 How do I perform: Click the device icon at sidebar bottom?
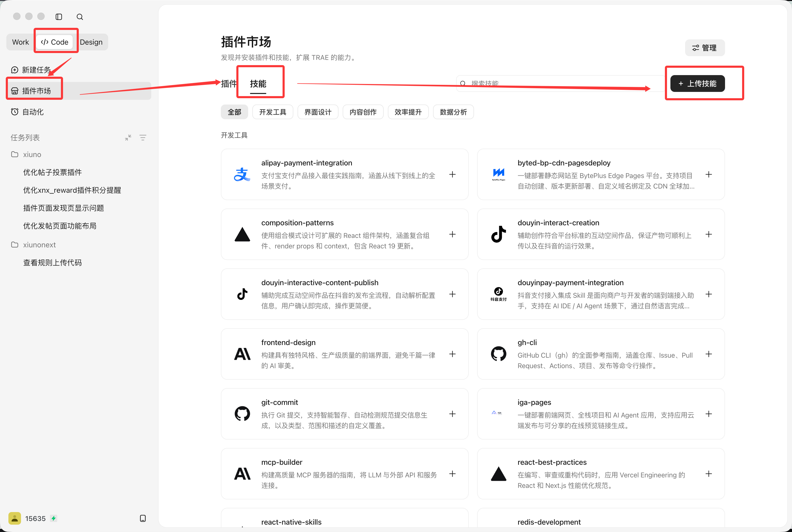(x=143, y=518)
